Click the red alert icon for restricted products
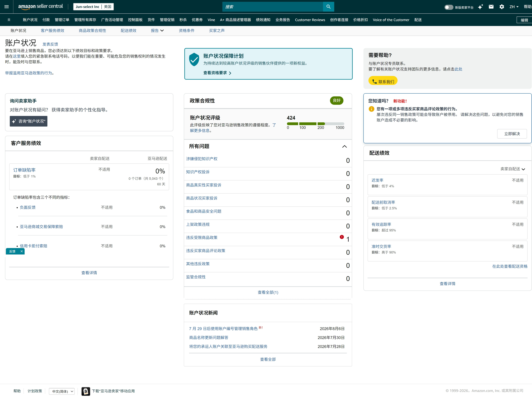 tap(342, 237)
